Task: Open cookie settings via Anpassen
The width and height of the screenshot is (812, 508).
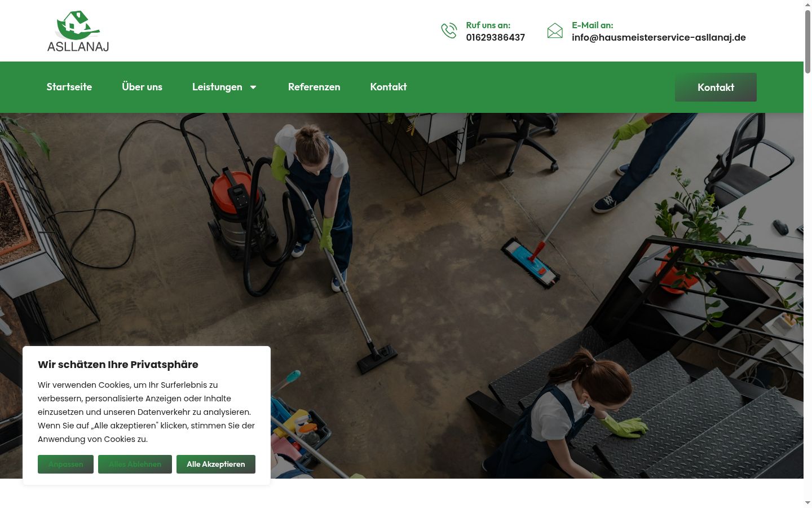Action: pos(65,464)
